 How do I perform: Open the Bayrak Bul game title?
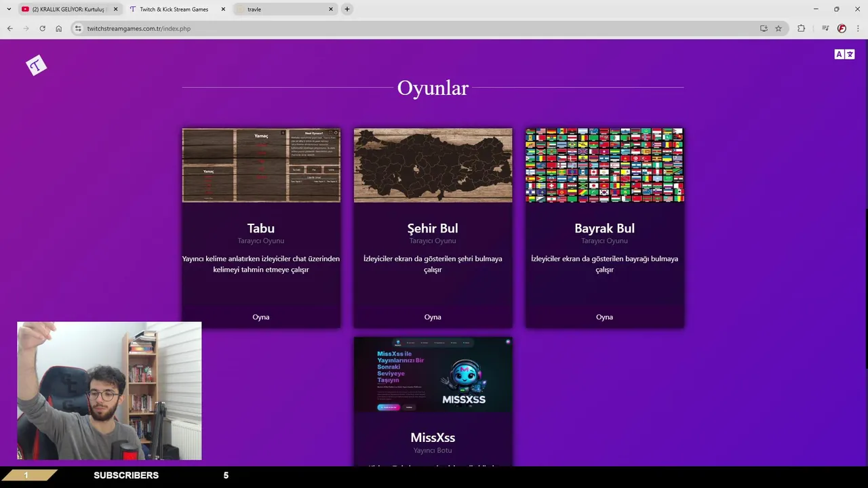(604, 228)
